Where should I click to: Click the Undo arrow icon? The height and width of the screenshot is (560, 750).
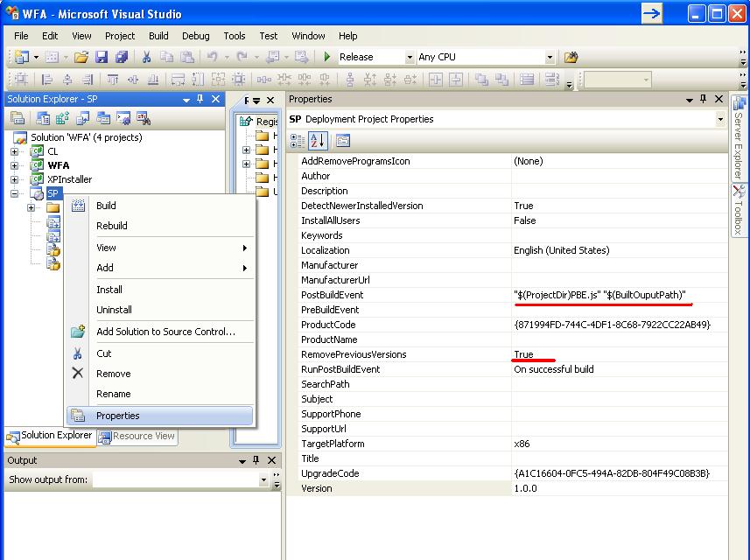click(x=212, y=57)
